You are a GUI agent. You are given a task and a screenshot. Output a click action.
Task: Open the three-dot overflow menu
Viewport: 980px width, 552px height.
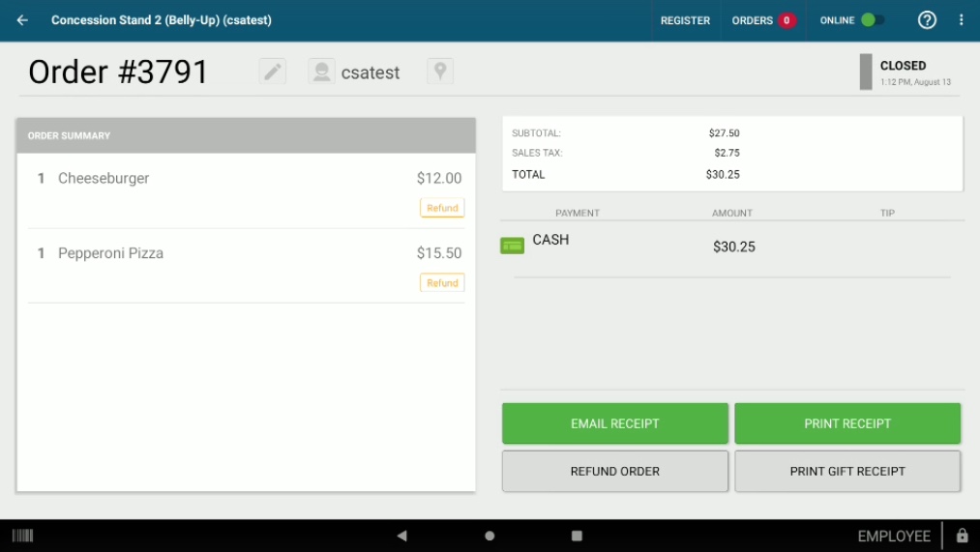coord(962,20)
